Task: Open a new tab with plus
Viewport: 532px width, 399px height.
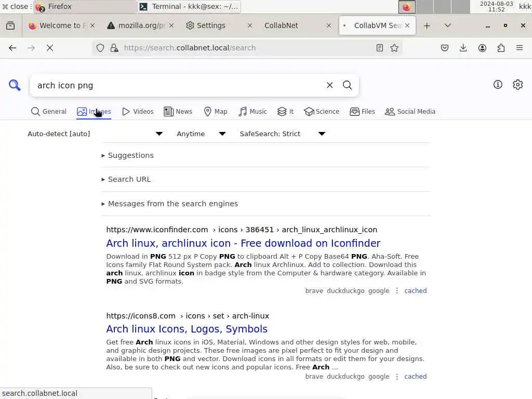Action: [427, 25]
